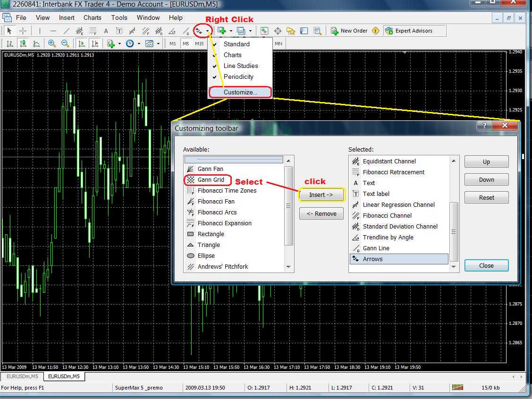Screen dimensions: 532x399
Task: Click the Reset button in dialog
Action: (486, 197)
